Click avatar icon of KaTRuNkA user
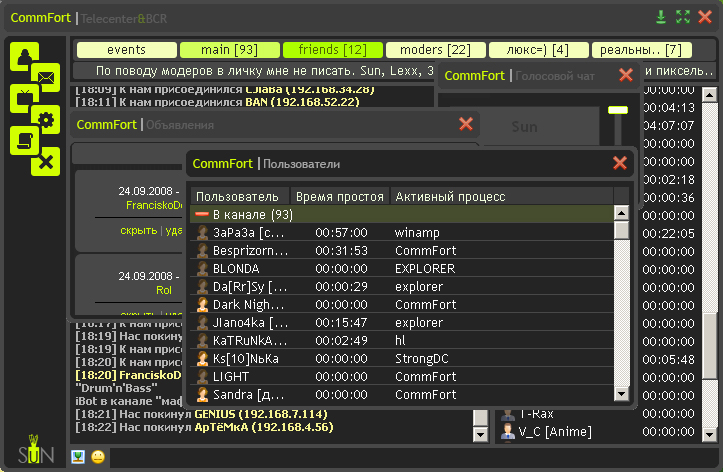The height and width of the screenshot is (472, 723). click(202, 340)
